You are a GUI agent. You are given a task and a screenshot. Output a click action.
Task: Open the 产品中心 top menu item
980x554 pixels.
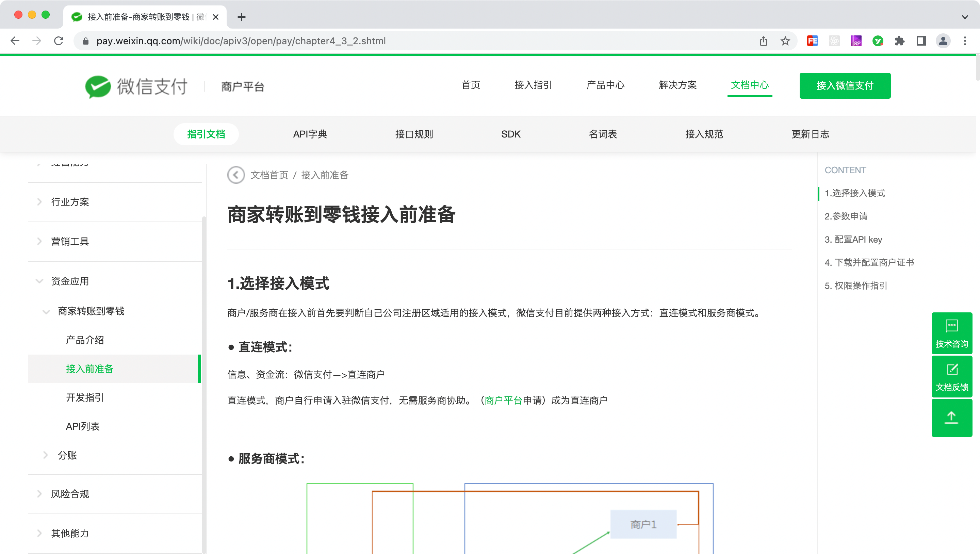605,85
